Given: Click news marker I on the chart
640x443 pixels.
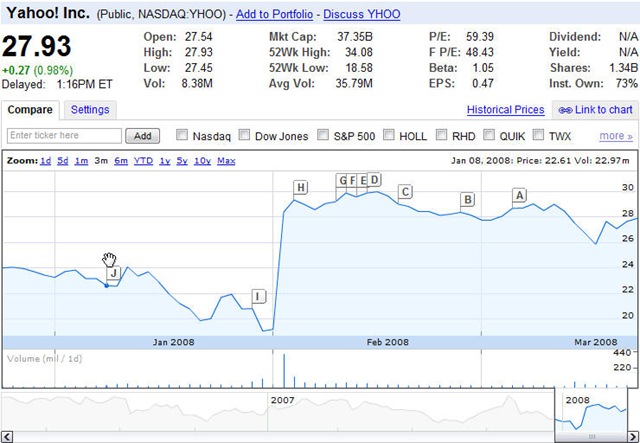Looking at the screenshot, I should click(x=258, y=297).
